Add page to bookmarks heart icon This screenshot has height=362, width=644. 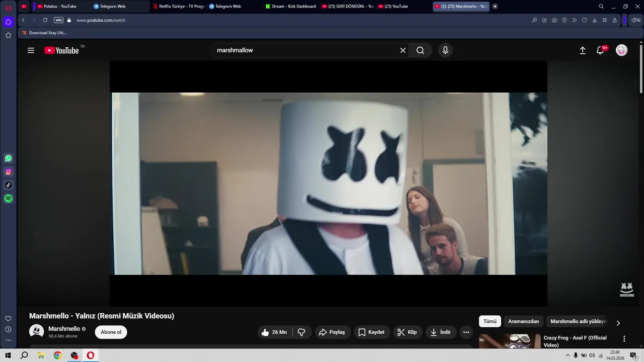point(585,20)
